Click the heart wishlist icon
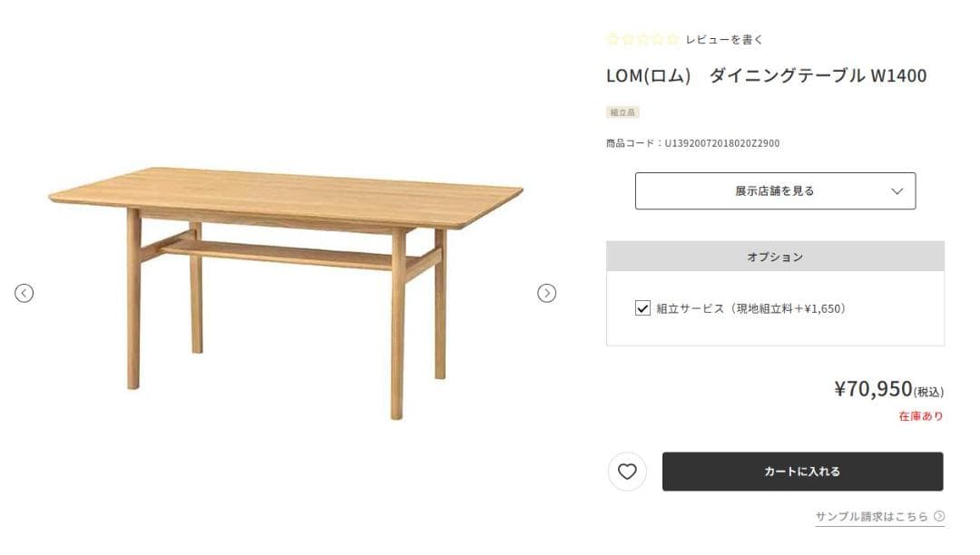The height and width of the screenshot is (555, 980). click(x=627, y=472)
